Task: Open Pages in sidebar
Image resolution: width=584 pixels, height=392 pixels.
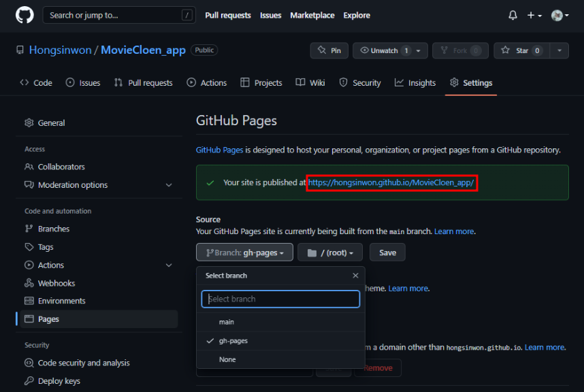Action: [x=99, y=319]
